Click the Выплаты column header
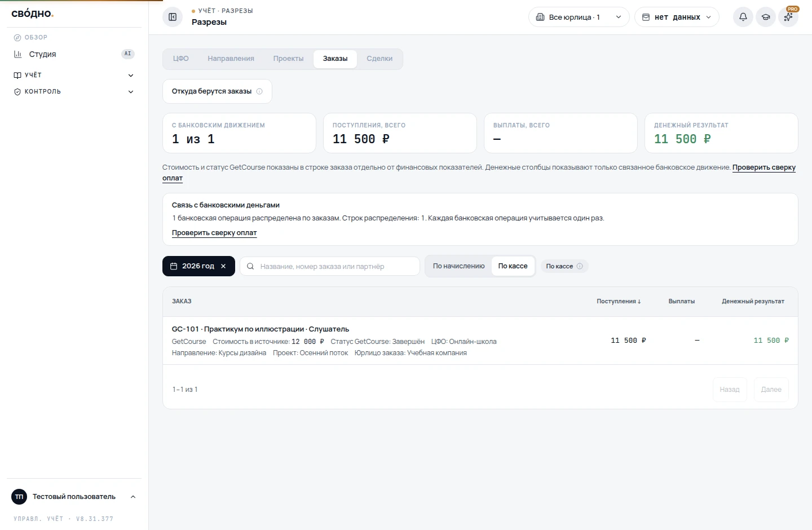Screen dimensions: 812x530 pyautogui.click(x=682, y=302)
